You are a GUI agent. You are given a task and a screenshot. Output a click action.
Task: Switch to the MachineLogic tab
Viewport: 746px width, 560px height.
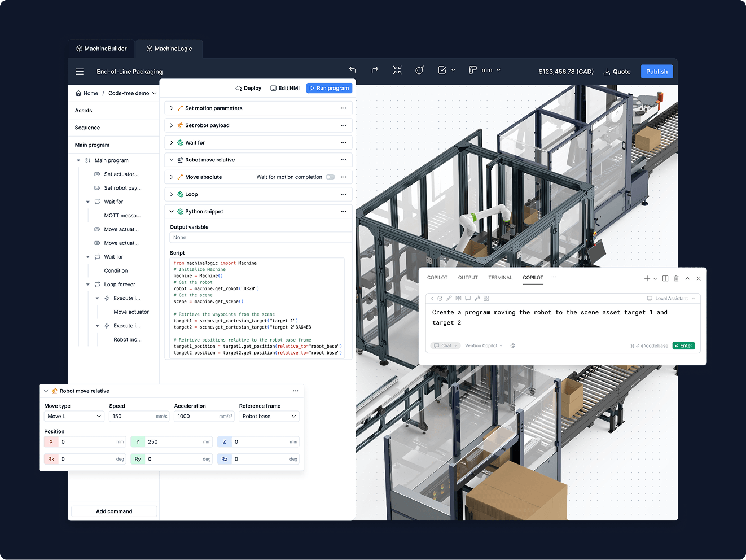click(x=169, y=49)
